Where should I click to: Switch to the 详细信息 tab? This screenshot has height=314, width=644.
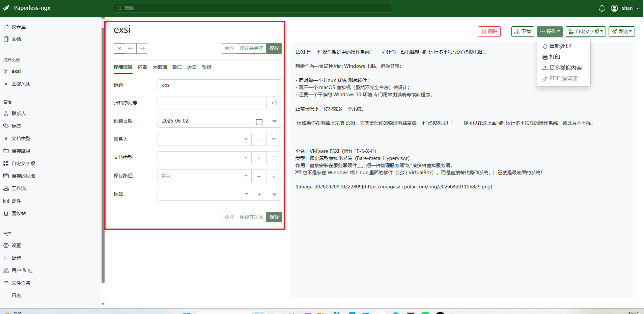tap(123, 67)
